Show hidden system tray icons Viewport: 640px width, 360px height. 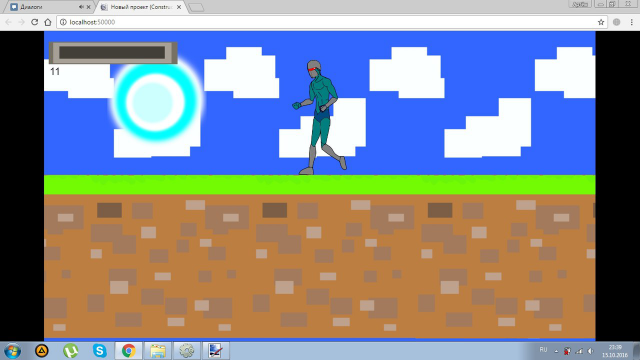point(556,351)
